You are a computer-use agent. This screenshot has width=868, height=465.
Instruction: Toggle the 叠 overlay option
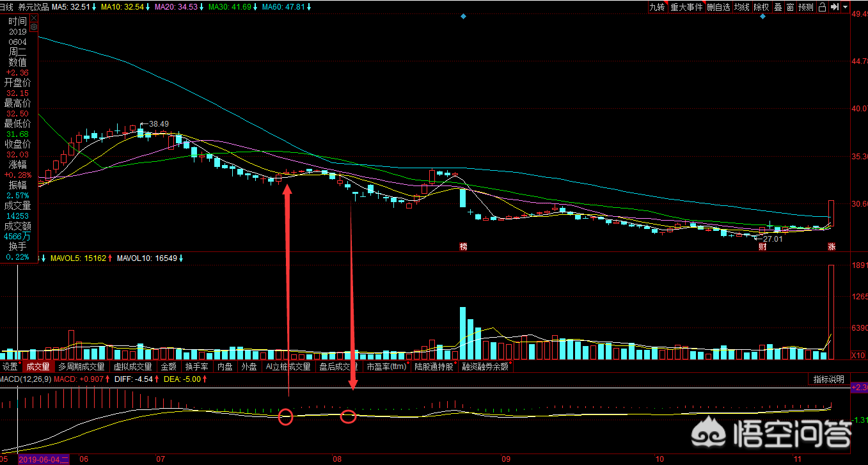click(778, 7)
